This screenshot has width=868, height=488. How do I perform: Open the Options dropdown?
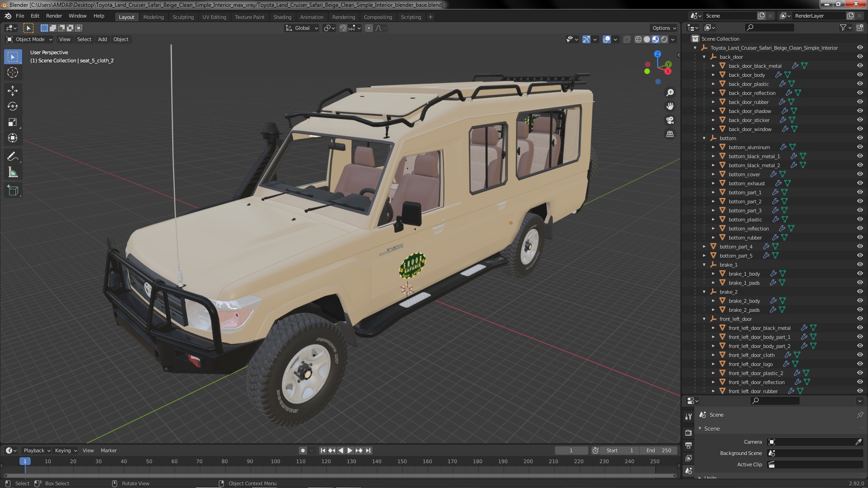[664, 28]
